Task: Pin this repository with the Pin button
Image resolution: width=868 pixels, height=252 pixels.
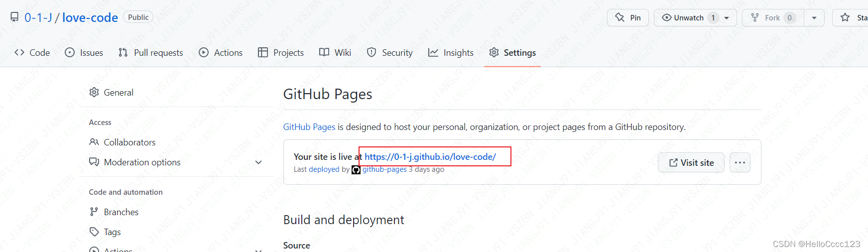Action: click(x=628, y=17)
